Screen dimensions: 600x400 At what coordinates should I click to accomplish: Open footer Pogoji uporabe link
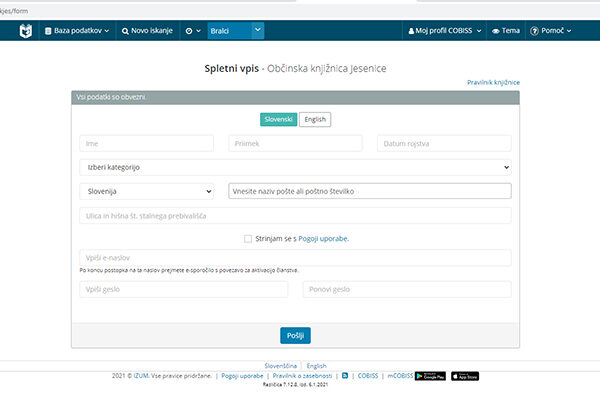pyautogui.click(x=242, y=376)
